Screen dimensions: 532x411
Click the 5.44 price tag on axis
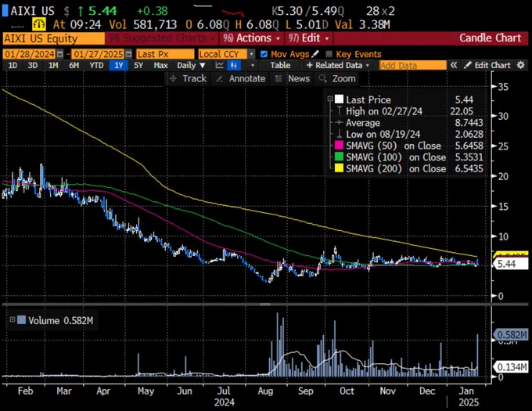tap(510, 264)
